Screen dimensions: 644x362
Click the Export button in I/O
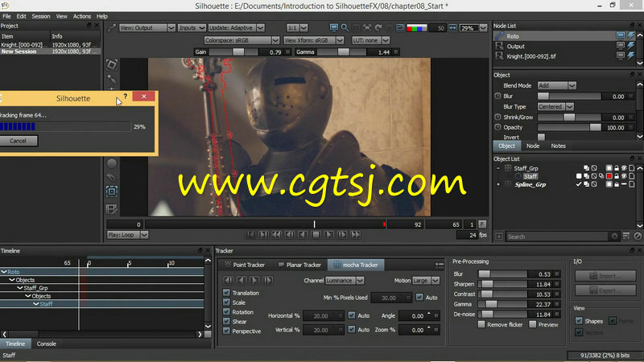pos(605,290)
